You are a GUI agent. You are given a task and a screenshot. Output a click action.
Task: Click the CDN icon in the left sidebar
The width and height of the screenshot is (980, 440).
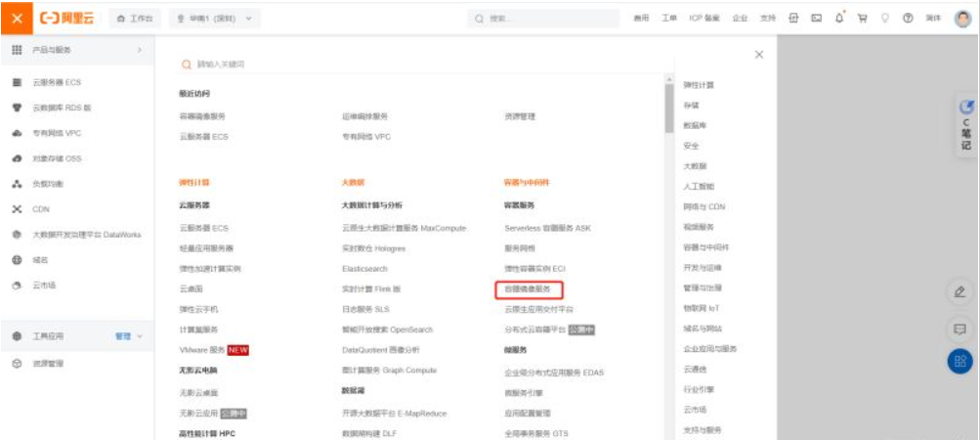point(18,209)
